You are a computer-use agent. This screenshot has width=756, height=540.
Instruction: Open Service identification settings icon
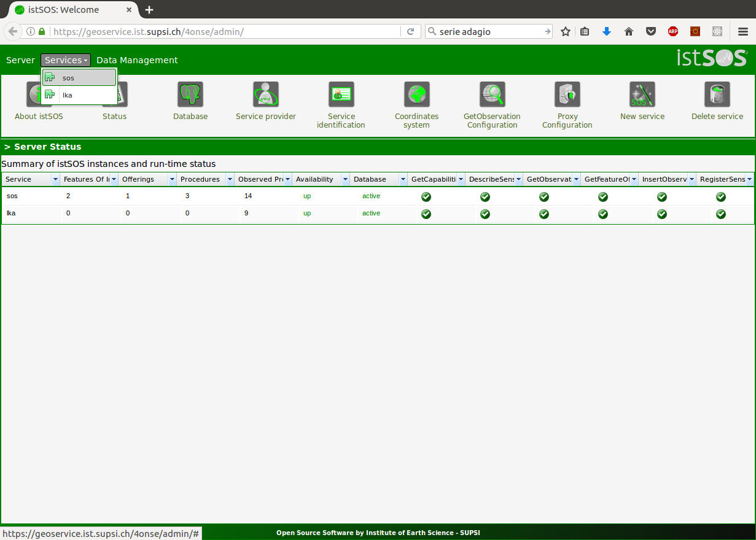pyautogui.click(x=341, y=94)
